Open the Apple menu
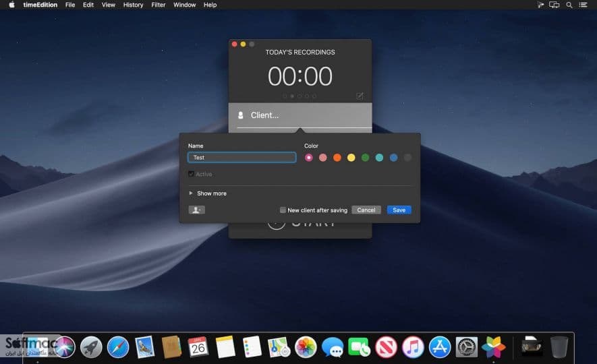The image size is (597, 364). point(11,5)
